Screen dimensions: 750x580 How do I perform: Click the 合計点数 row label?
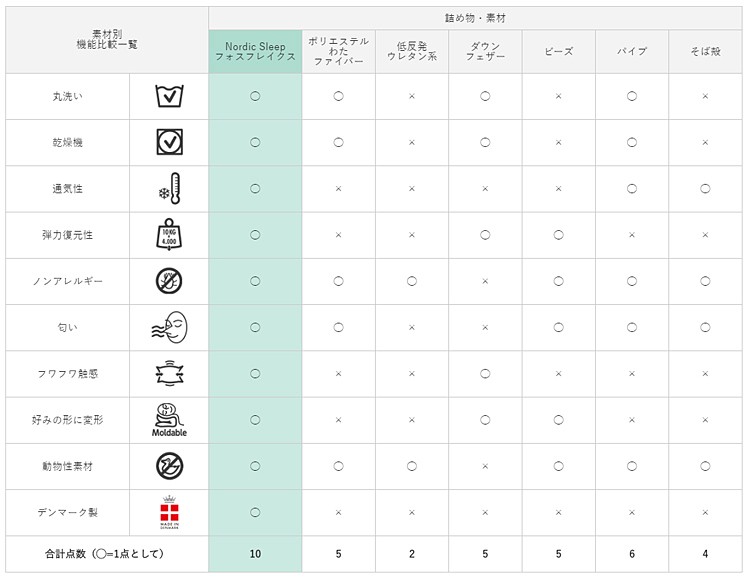pyautogui.click(x=104, y=554)
